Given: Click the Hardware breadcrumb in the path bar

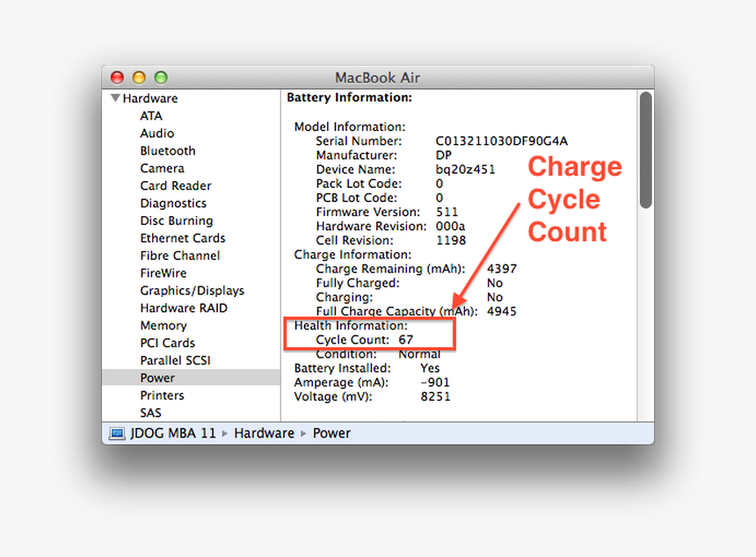Looking at the screenshot, I should pos(265,433).
